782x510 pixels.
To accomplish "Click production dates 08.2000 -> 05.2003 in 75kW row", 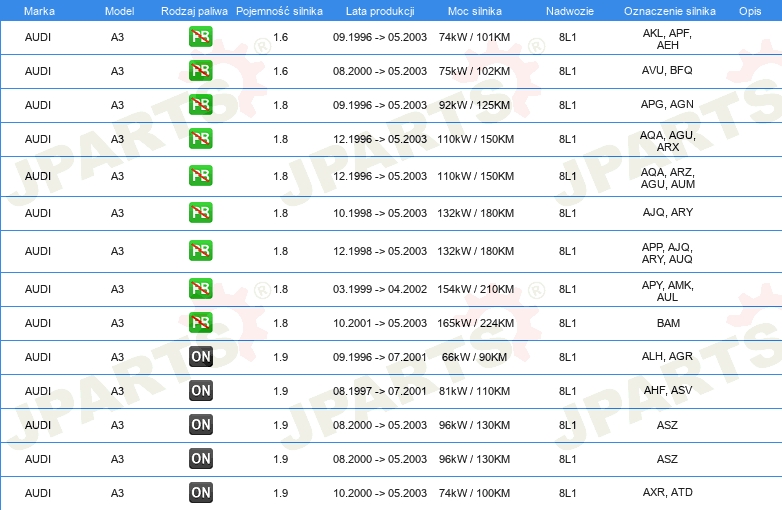I will click(x=380, y=71).
